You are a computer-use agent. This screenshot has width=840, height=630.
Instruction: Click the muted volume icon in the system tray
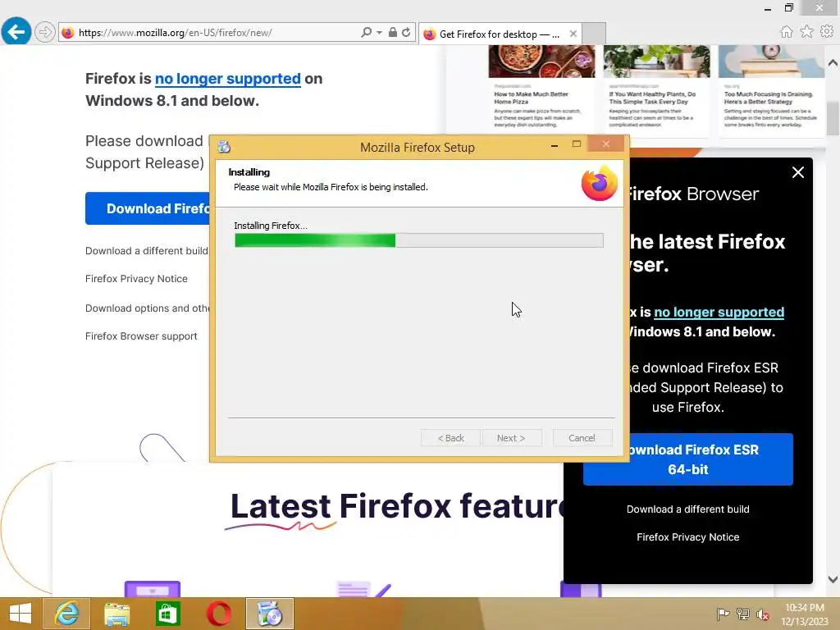click(x=762, y=614)
